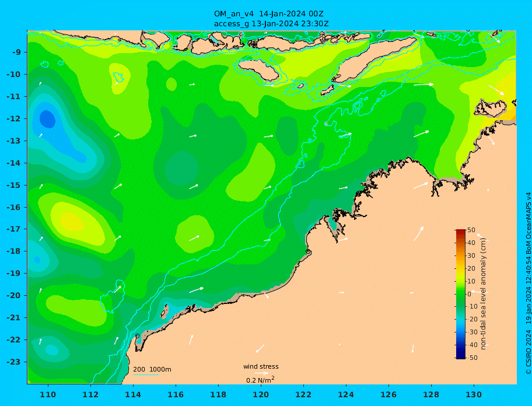Click the longitude label 114
This screenshot has width=532, height=406.
coord(133,394)
